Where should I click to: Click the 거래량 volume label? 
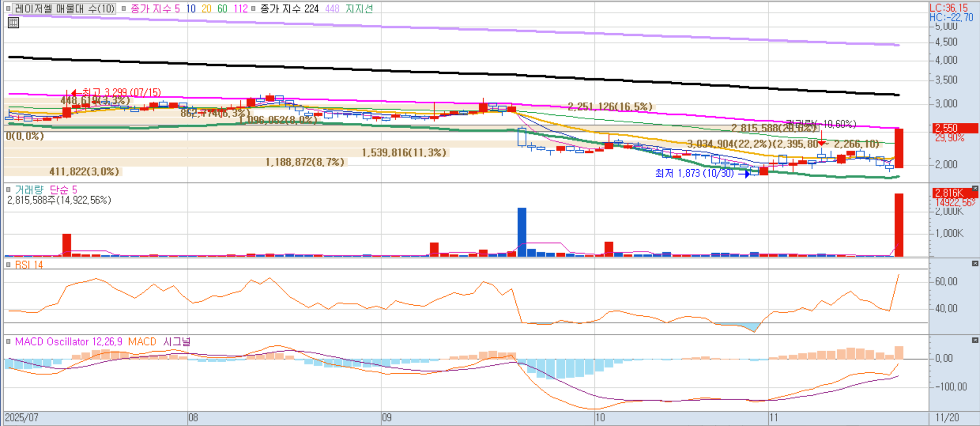(x=29, y=189)
